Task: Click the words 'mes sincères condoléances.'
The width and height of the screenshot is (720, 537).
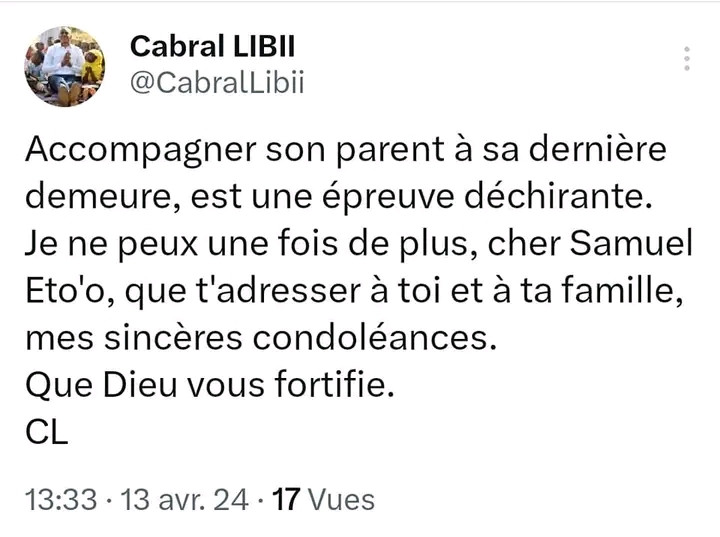Action: pos(261,338)
